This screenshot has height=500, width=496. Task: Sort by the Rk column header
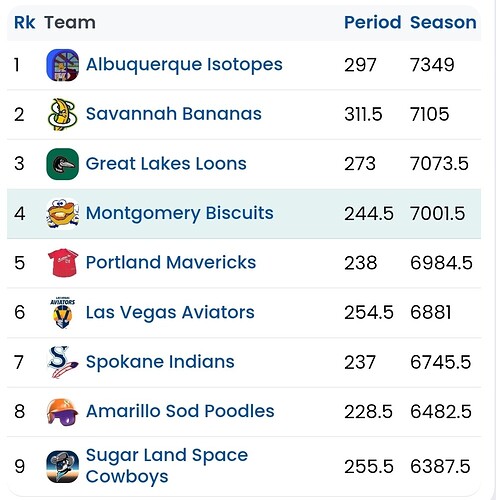click(24, 23)
